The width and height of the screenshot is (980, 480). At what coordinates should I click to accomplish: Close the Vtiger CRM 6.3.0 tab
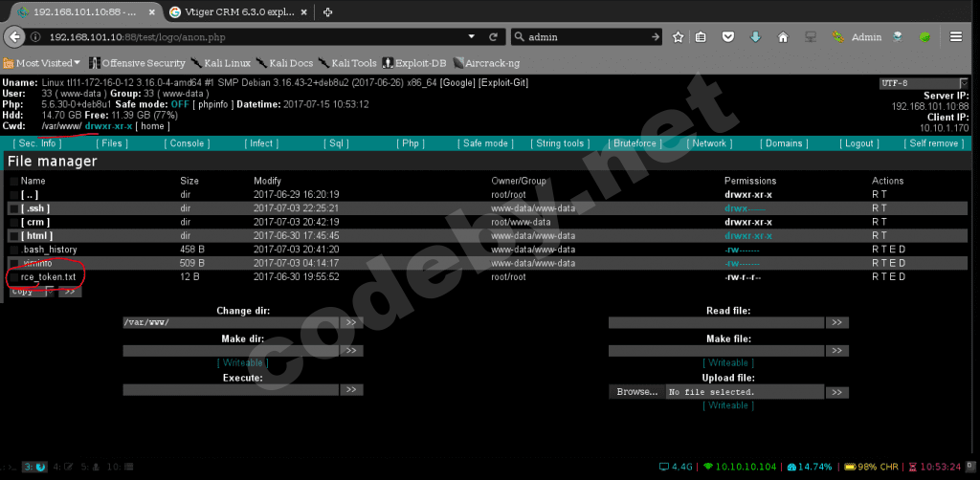pyautogui.click(x=304, y=11)
